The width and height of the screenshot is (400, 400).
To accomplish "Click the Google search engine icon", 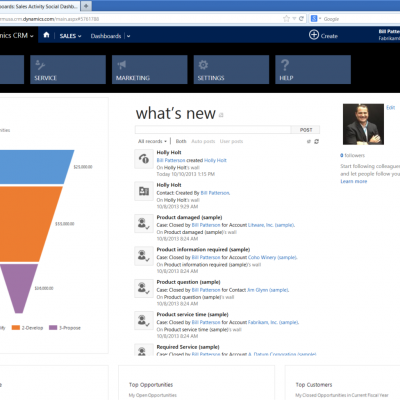I will [314, 19].
